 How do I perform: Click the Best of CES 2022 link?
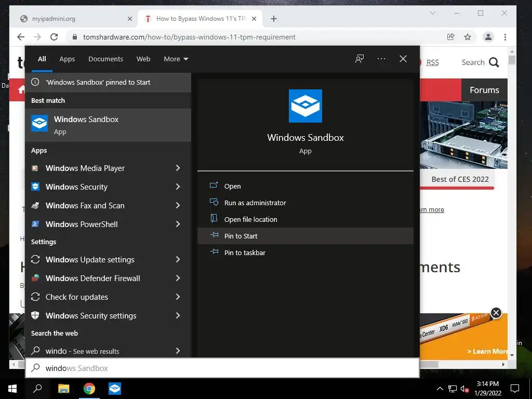coord(460,179)
